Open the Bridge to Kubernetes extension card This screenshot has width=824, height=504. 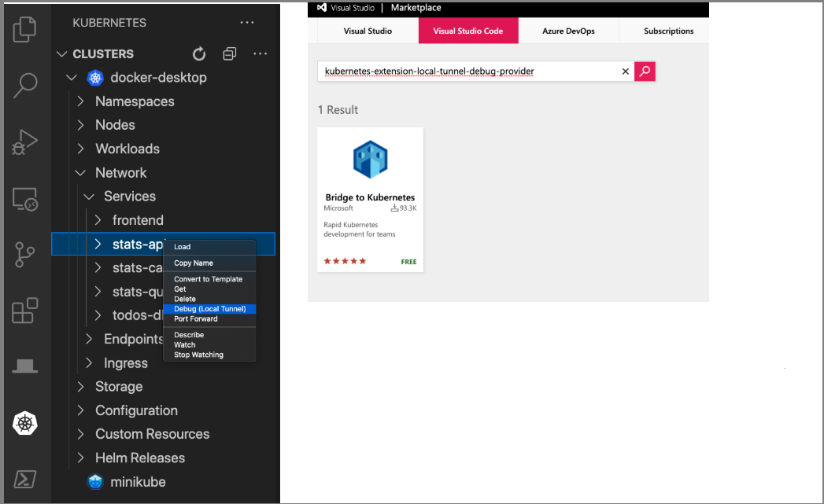pyautogui.click(x=370, y=200)
